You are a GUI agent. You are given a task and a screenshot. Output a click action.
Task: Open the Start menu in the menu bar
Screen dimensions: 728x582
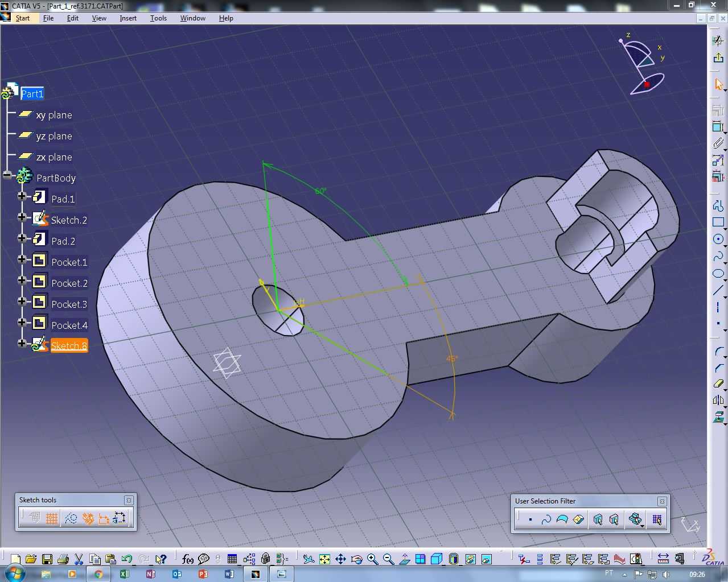tap(23, 18)
